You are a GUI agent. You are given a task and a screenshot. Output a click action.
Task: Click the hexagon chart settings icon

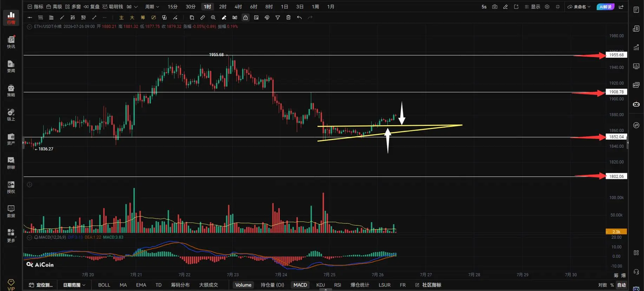pos(547,7)
